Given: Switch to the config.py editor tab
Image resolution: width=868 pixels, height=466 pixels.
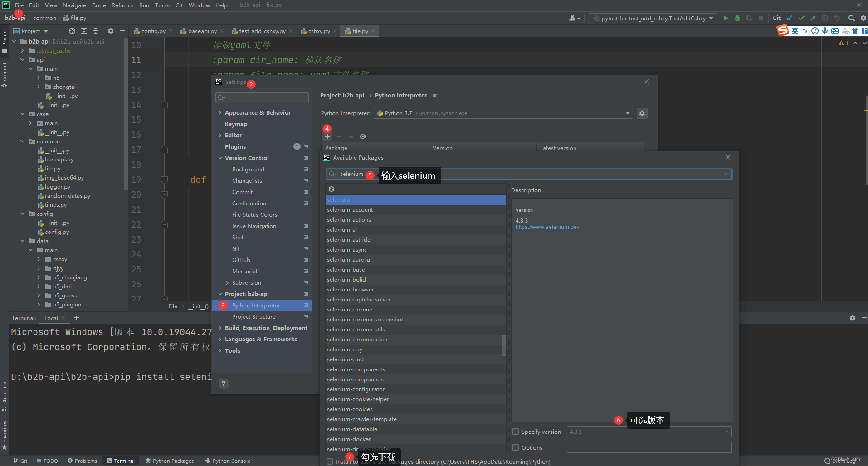Looking at the screenshot, I should point(153,31).
